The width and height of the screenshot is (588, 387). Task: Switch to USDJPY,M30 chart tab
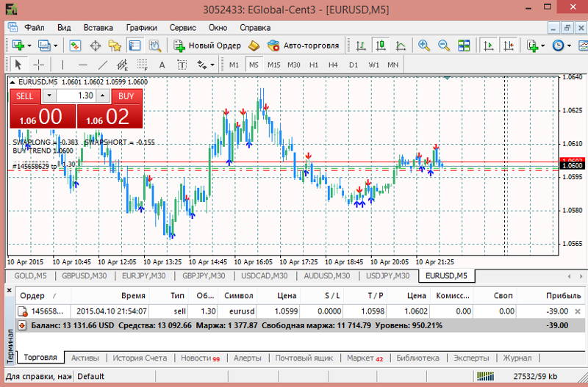[x=388, y=276]
